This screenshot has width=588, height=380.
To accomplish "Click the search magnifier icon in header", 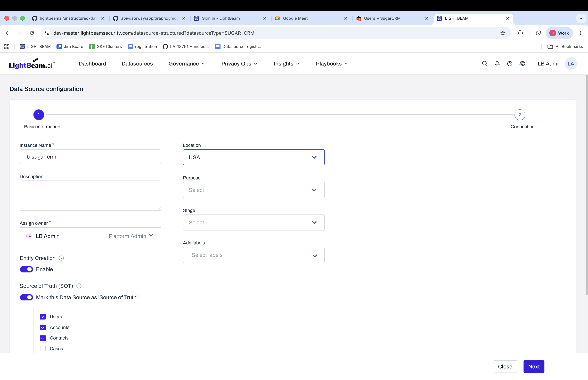I will click(485, 64).
